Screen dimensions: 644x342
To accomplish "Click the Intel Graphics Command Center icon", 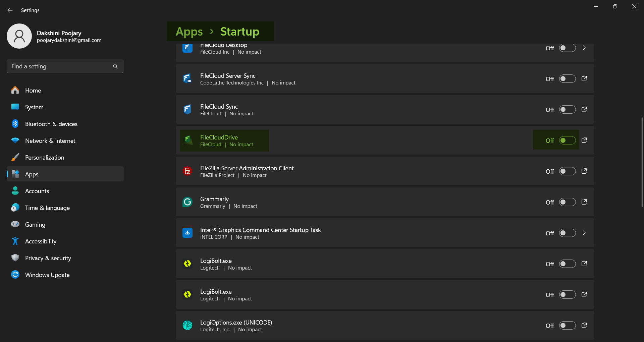I will coord(187,233).
